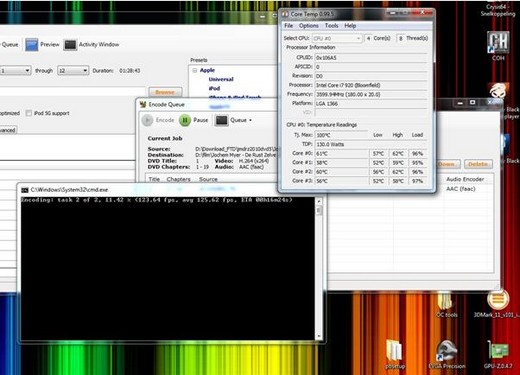Click the Platform field LGA 1366

click(x=371, y=104)
